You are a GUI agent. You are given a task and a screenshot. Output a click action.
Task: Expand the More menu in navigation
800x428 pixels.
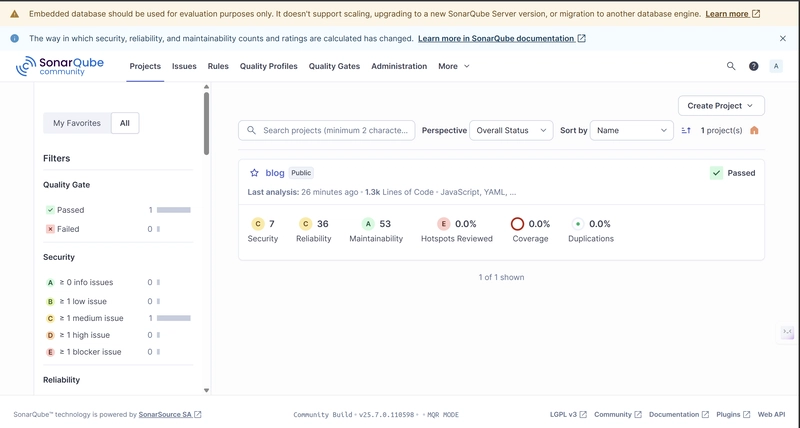pyautogui.click(x=453, y=66)
